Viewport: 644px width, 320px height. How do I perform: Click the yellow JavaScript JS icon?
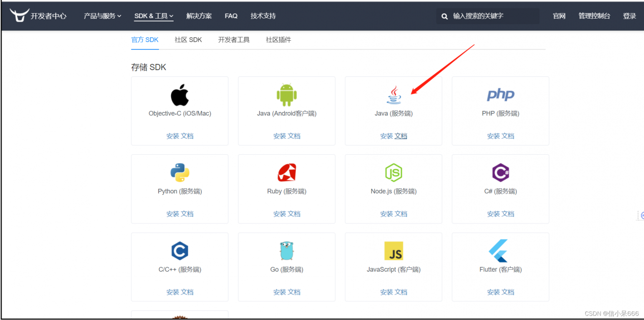pos(393,251)
